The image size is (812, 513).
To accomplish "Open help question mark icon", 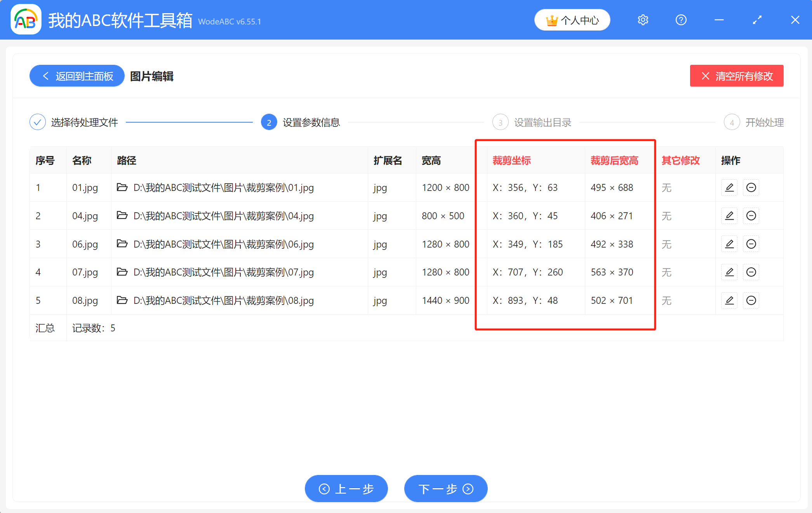I will click(681, 20).
